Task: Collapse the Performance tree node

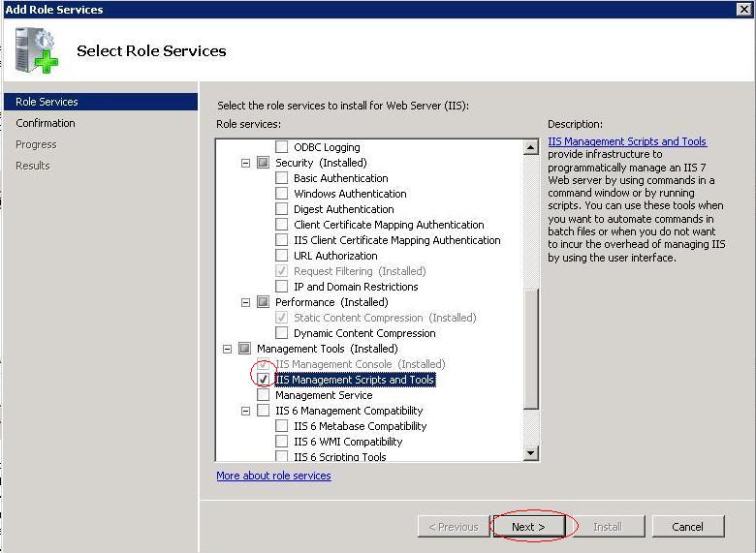Action: (246, 302)
